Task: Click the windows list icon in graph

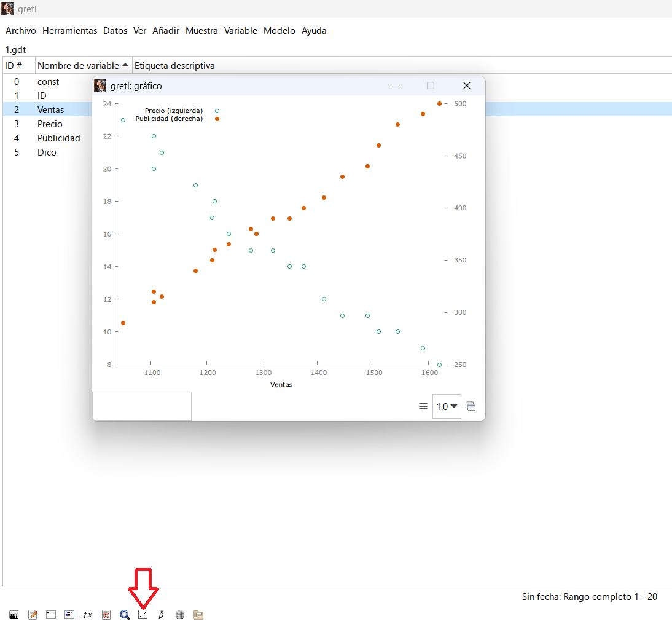Action: pyautogui.click(x=471, y=406)
